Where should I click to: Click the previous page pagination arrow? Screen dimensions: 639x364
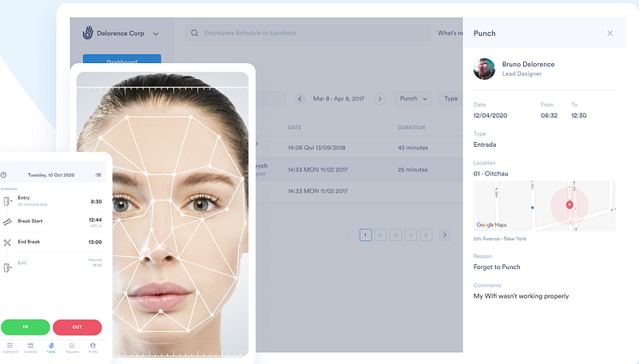tap(347, 235)
